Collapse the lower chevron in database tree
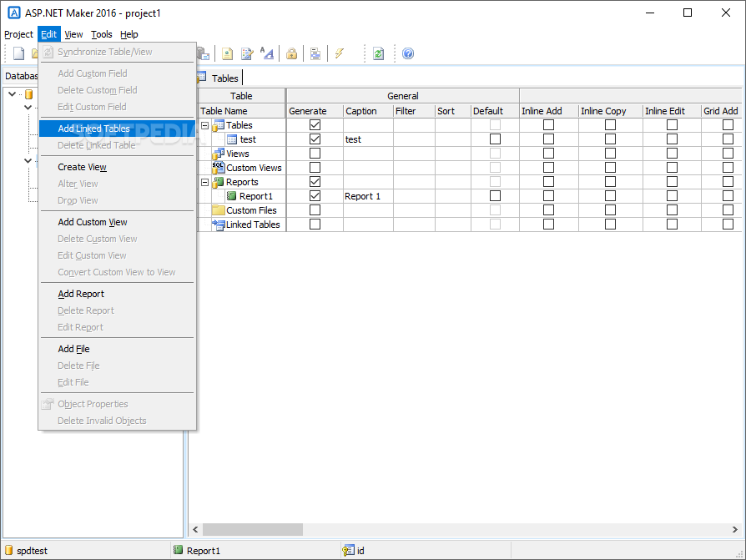The image size is (746, 560). (x=28, y=161)
